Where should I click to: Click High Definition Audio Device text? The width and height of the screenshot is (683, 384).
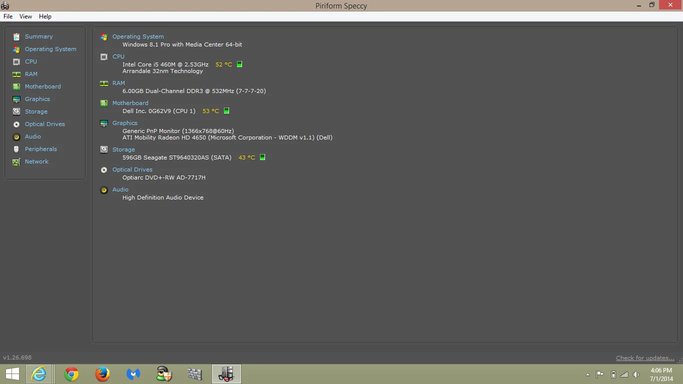pos(163,198)
